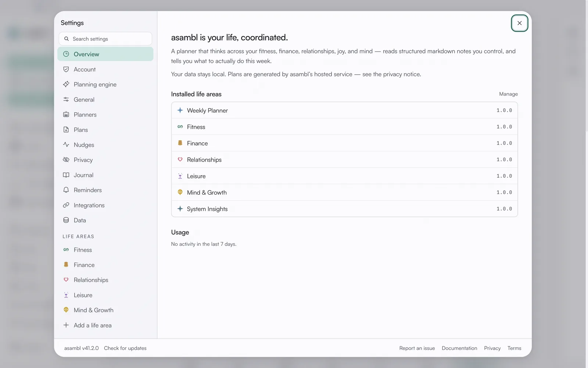Open the General settings tab

coord(105,99)
